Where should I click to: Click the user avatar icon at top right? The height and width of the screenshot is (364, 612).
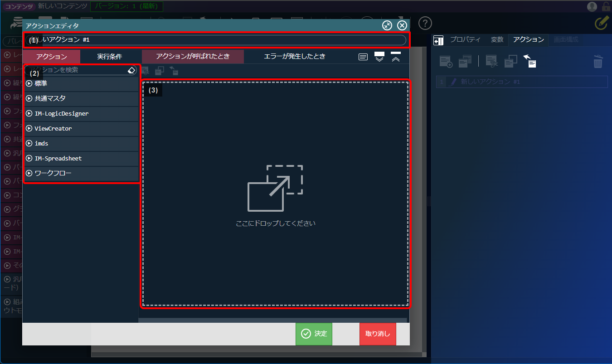[x=592, y=6]
